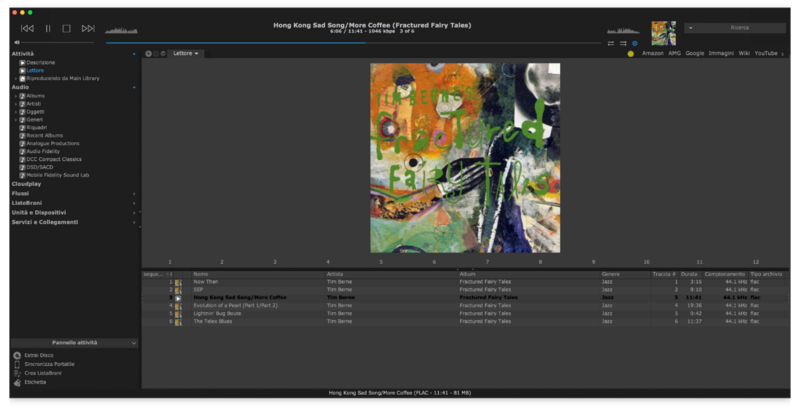The height and width of the screenshot is (409, 800).
Task: Expand the Artisti tree node
Action: click(16, 104)
